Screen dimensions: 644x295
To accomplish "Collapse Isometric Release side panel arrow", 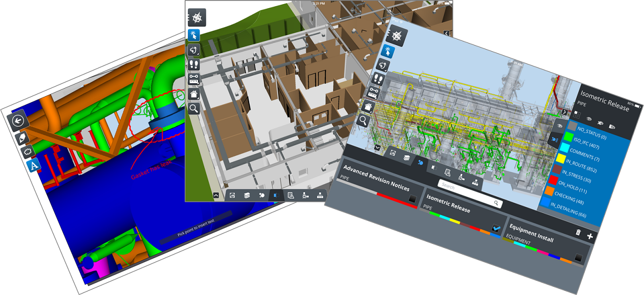I will coord(565,111).
